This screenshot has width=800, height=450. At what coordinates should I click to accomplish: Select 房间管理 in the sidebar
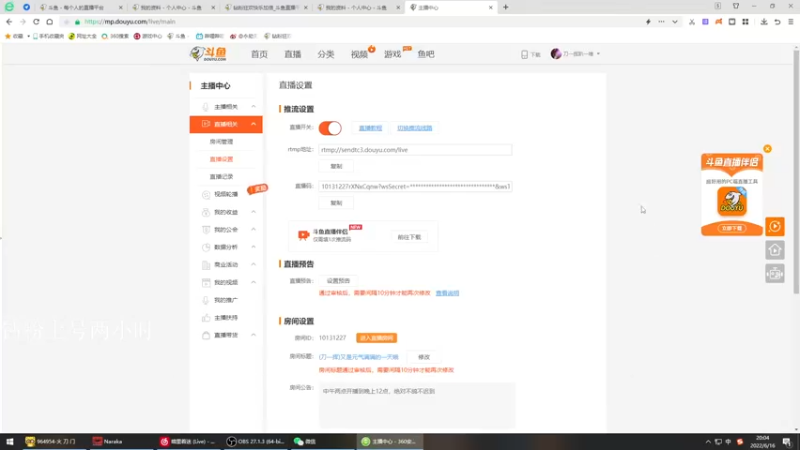pyautogui.click(x=221, y=141)
